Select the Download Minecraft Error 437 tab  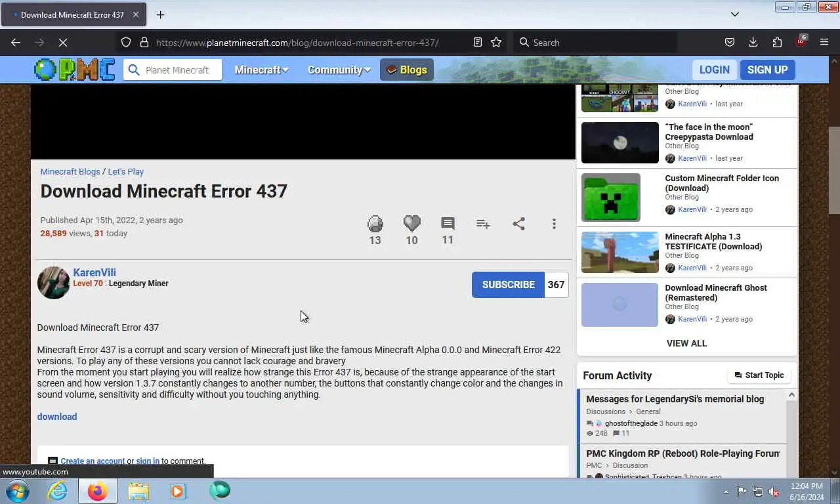point(73,14)
